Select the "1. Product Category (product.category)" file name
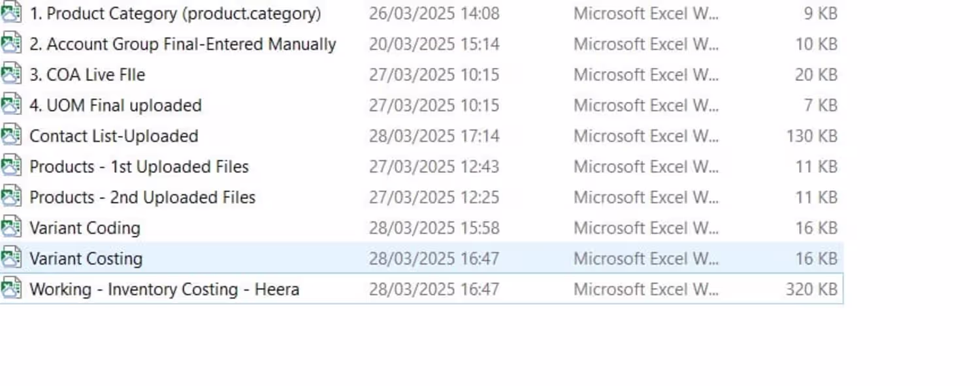 (175, 14)
